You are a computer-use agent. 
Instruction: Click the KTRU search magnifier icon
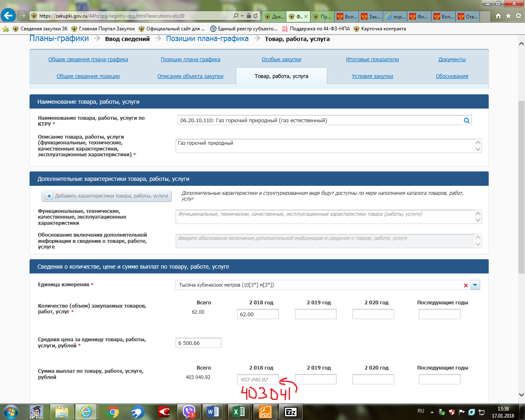pyautogui.click(x=466, y=121)
